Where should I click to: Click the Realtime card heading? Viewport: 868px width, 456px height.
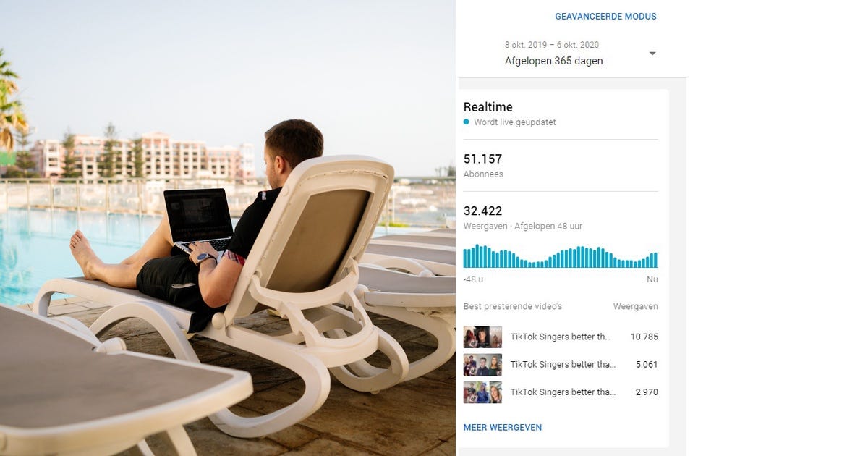pos(488,107)
